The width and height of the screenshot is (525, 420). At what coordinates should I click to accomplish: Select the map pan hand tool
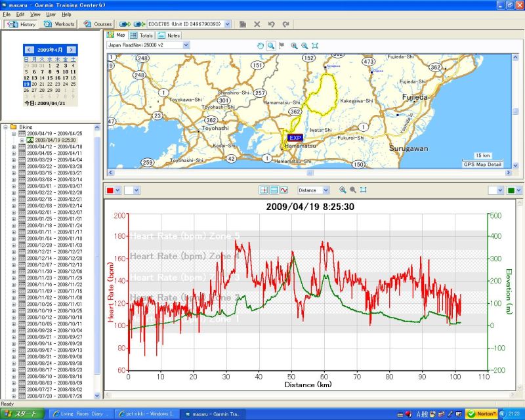click(260, 45)
